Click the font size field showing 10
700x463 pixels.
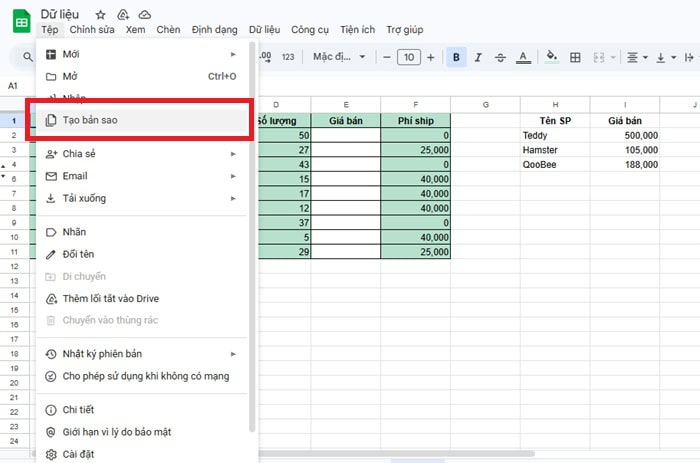pyautogui.click(x=408, y=58)
